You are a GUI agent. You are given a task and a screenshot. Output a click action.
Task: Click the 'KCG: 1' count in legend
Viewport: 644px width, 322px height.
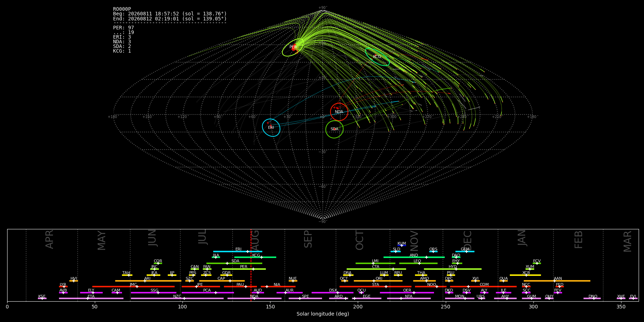tap(122, 51)
